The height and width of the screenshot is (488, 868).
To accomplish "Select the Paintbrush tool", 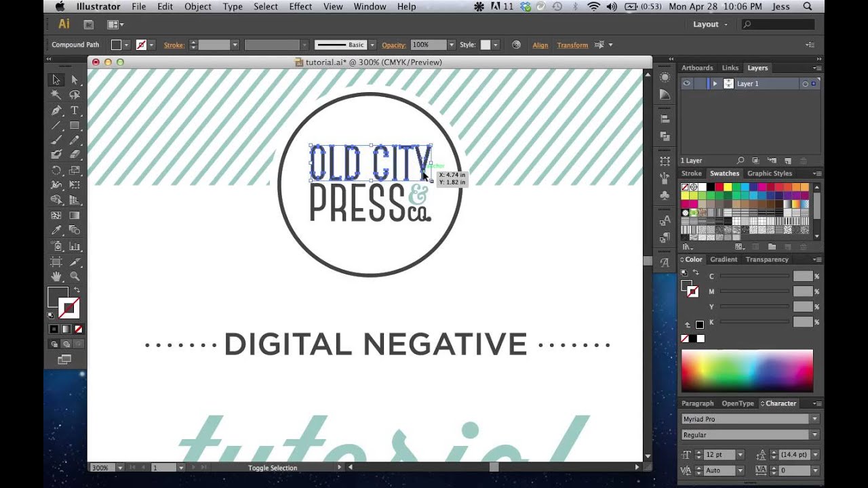I will [56, 140].
